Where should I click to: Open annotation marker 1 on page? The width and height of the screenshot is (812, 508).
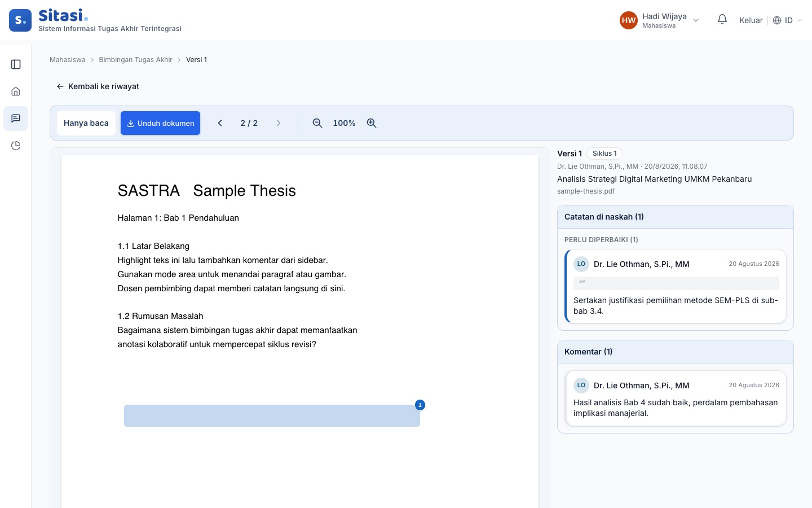click(420, 405)
